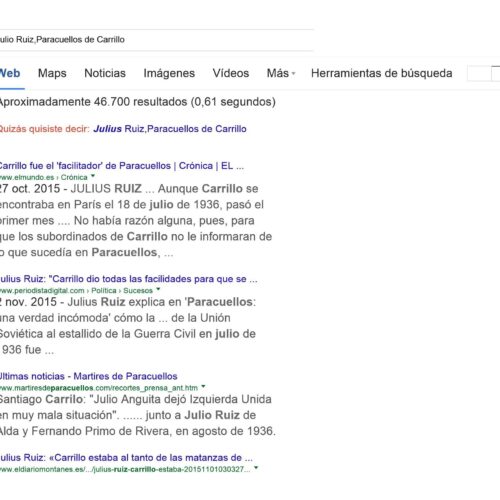Click the search box containing 'Ruiz,Paracuellos de Carrillo'
The image size is (500, 500).
click(x=157, y=40)
